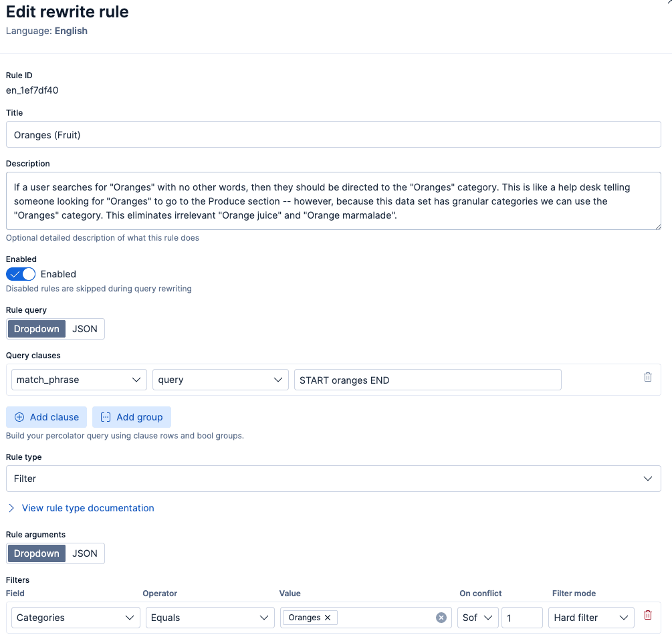Viewport: 672px width, 641px height.
Task: Click the resize grip of the Description textarea
Action: point(657,227)
